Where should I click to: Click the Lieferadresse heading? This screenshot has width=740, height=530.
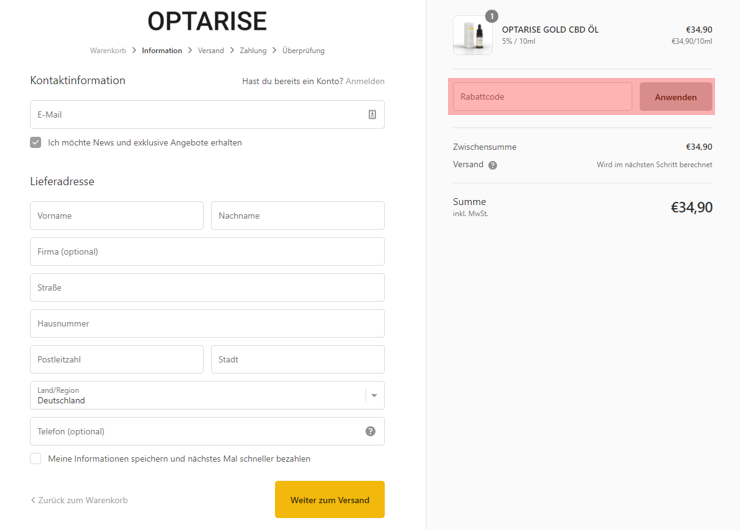click(x=62, y=181)
